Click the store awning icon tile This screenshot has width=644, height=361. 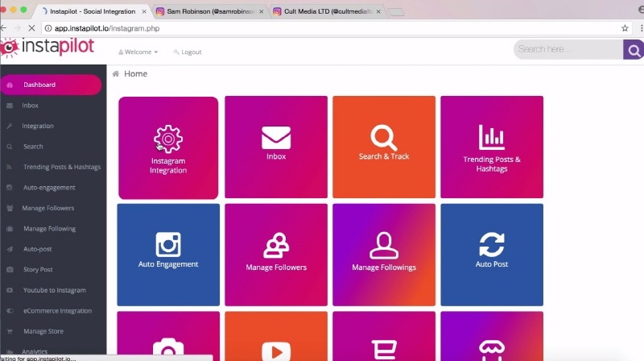492,336
